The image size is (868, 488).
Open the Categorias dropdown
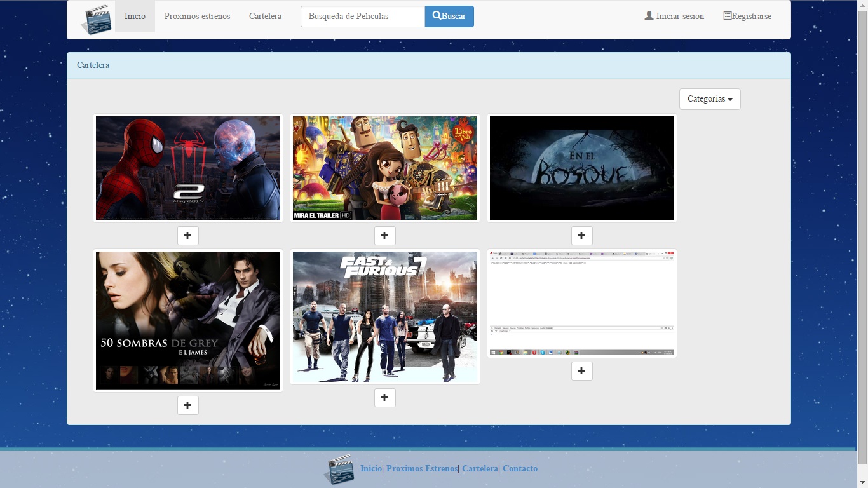coord(710,99)
